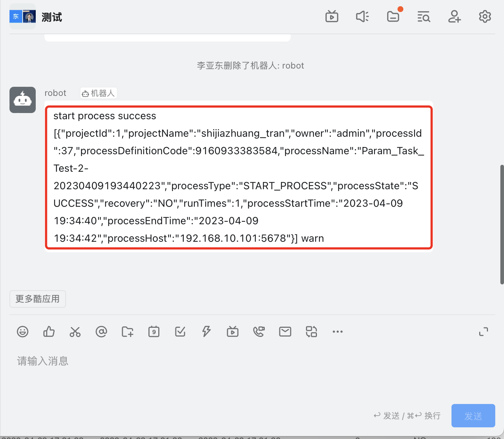Image resolution: width=504 pixels, height=439 pixels.
Task: Create a calendar event icon
Action: point(154,331)
